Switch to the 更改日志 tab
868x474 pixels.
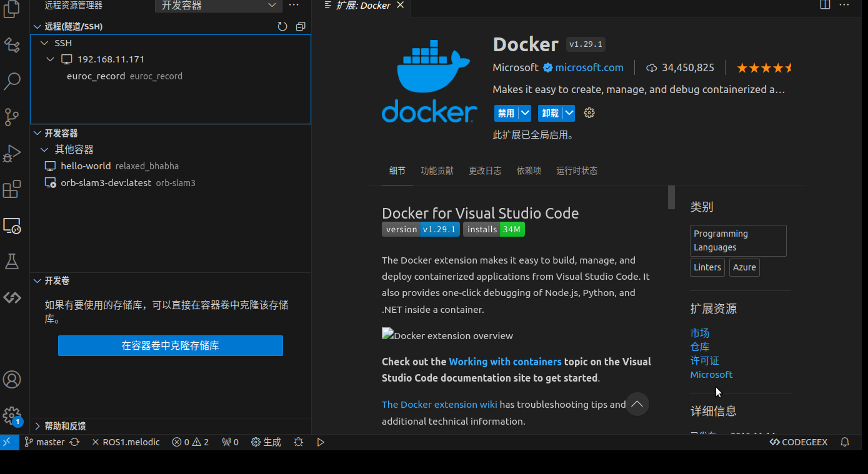tap(485, 170)
